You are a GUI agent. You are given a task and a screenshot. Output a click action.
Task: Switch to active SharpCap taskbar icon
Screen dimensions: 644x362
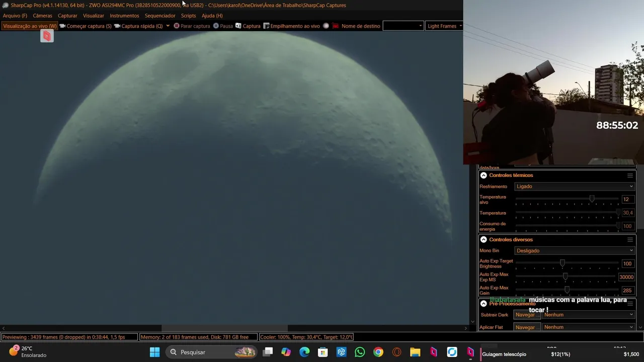click(x=470, y=352)
